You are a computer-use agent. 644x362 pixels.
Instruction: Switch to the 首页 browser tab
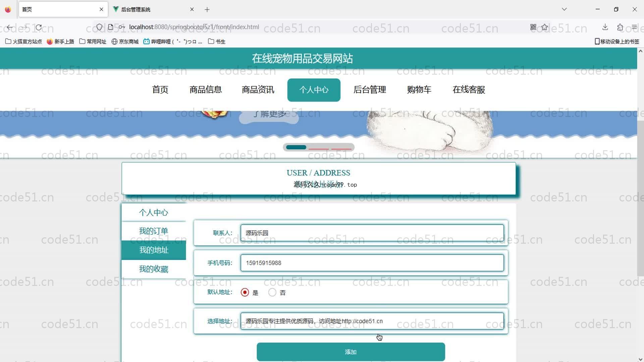click(x=63, y=9)
